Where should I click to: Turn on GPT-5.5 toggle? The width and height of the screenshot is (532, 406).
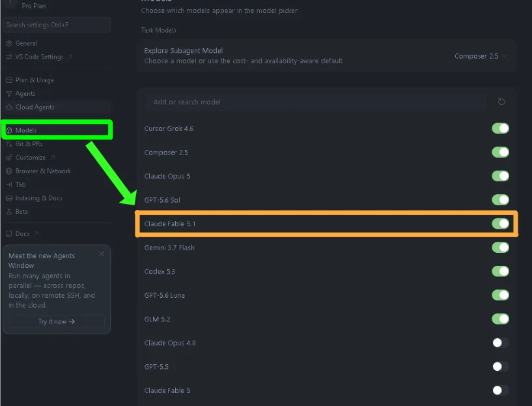[x=501, y=366]
